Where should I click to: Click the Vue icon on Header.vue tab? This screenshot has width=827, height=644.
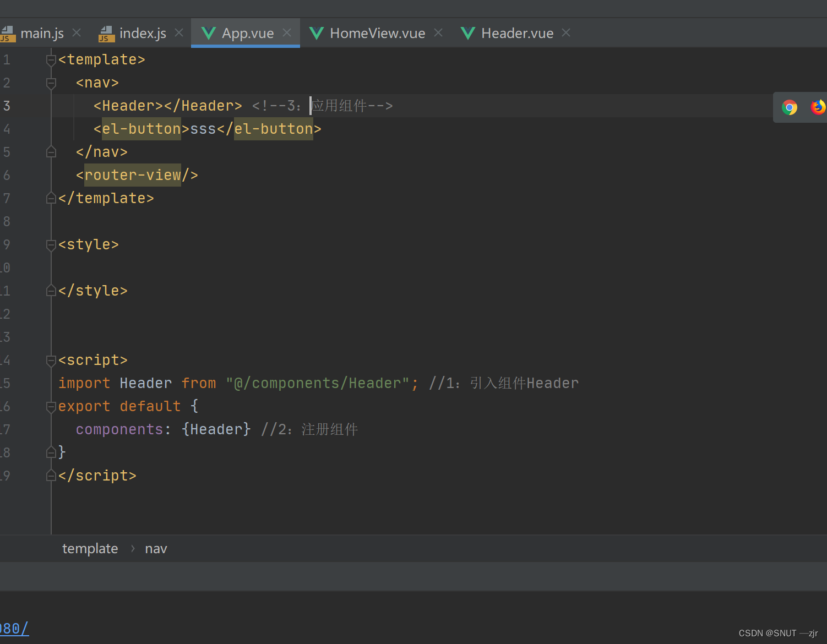(468, 34)
